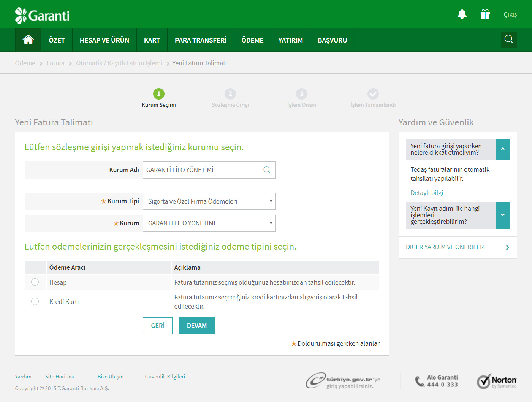The width and height of the screenshot is (532, 402).
Task: Open the Kurum dropdown
Action: (x=209, y=223)
